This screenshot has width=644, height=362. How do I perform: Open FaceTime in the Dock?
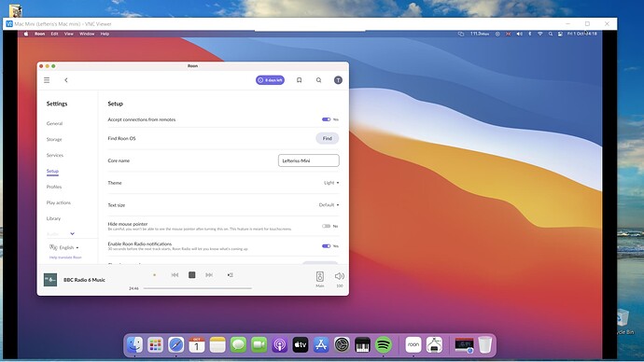pos(259,345)
